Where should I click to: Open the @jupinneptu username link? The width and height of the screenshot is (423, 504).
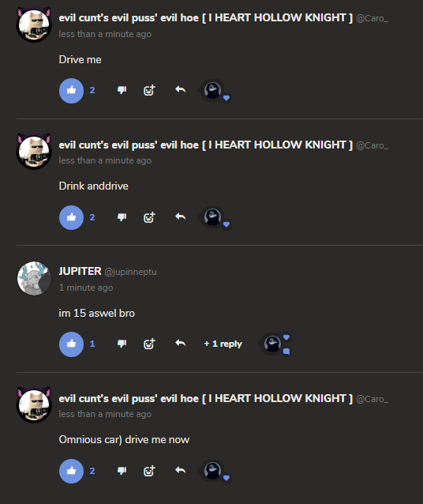click(130, 272)
